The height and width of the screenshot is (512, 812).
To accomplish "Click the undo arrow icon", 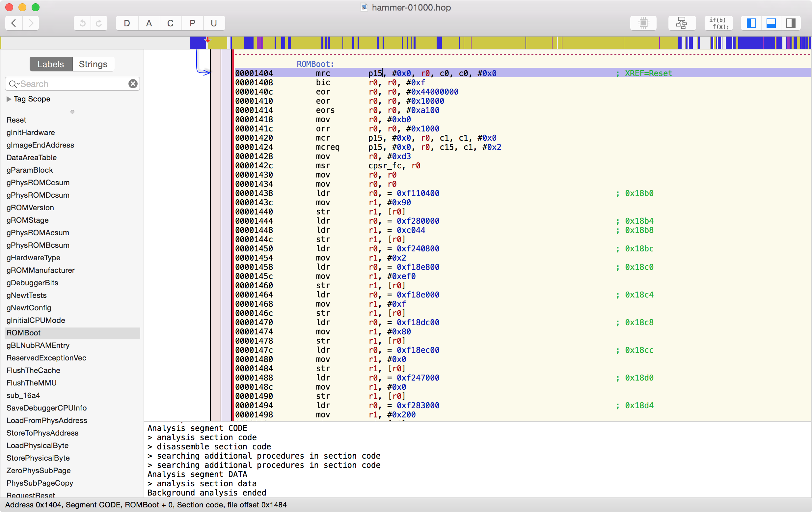I will (82, 23).
